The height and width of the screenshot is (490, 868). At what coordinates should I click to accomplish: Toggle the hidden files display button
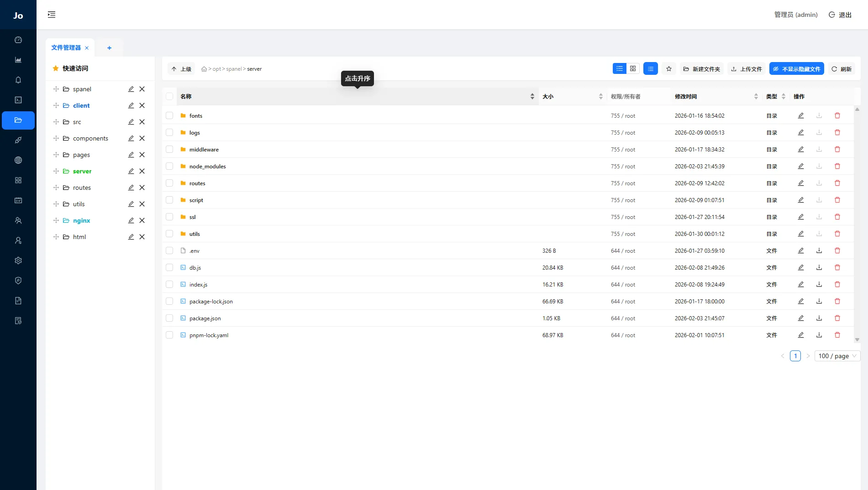pyautogui.click(x=796, y=69)
